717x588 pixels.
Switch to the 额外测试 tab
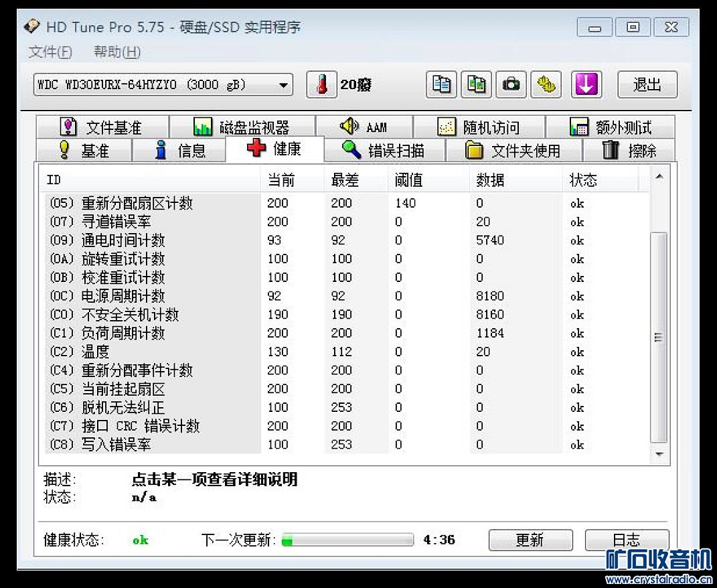611,127
